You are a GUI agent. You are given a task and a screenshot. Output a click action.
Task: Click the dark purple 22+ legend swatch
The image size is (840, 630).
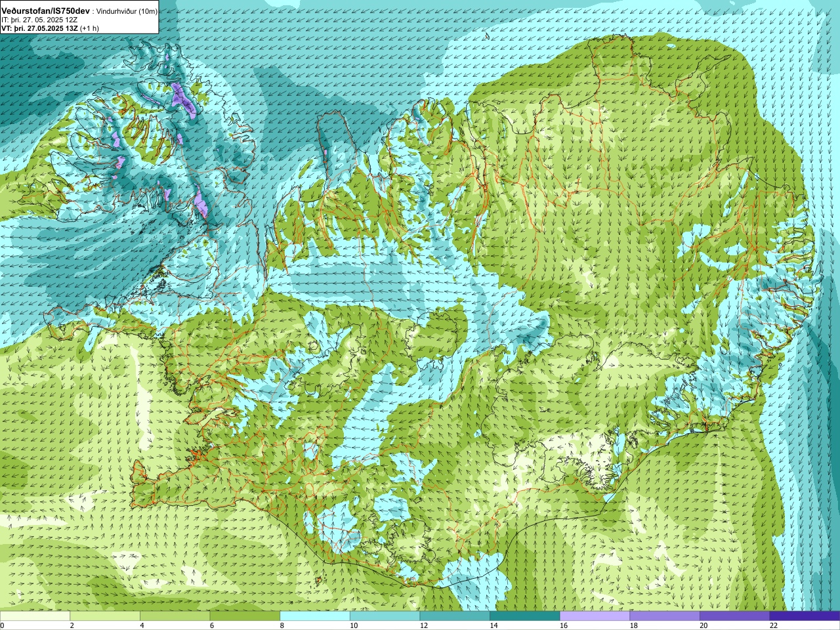point(805,616)
